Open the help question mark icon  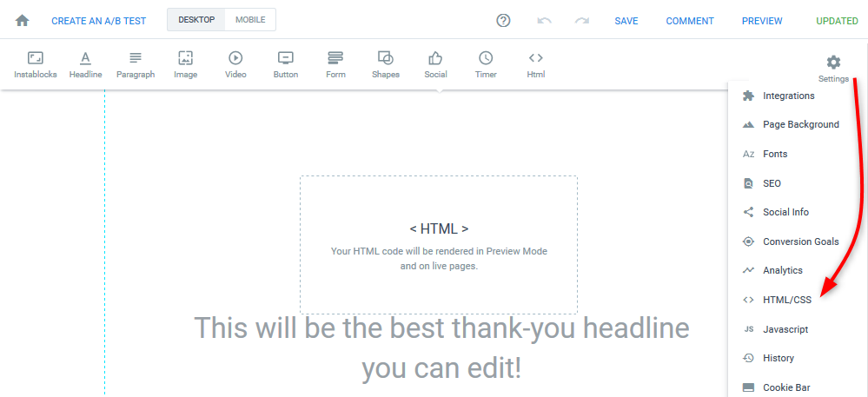pos(503,20)
